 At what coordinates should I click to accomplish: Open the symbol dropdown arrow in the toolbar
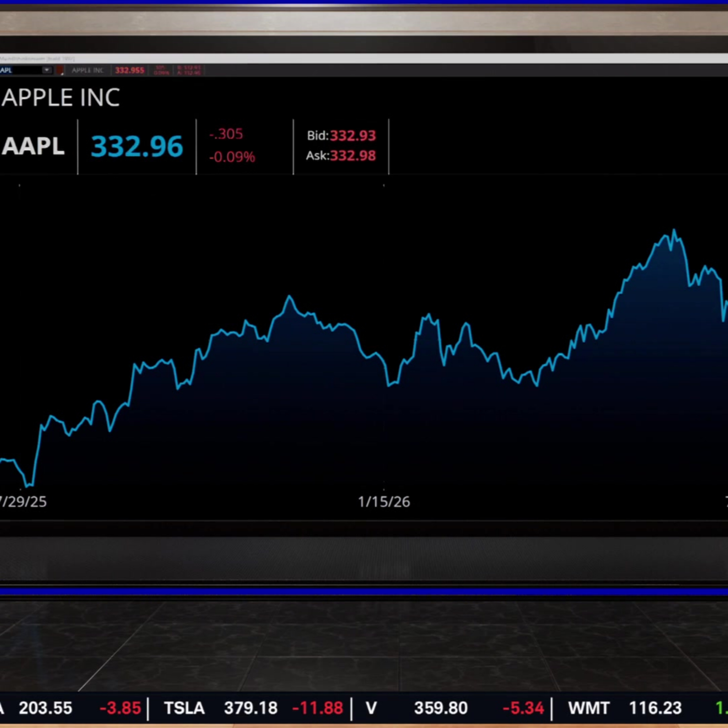47,70
